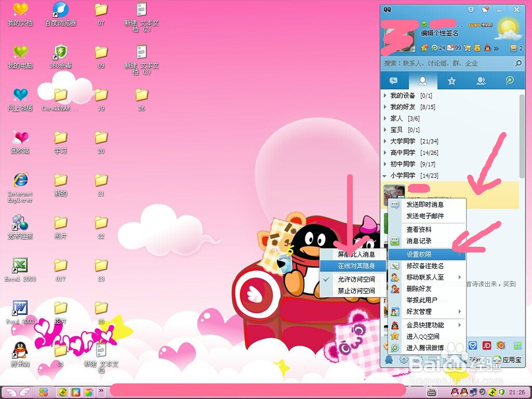Open 好友管理 submenu
532x399 pixels.
coord(427,311)
